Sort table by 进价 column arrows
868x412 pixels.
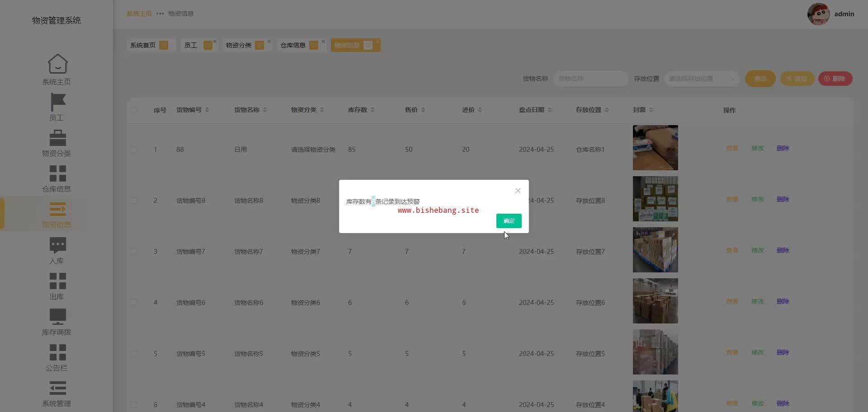click(480, 110)
